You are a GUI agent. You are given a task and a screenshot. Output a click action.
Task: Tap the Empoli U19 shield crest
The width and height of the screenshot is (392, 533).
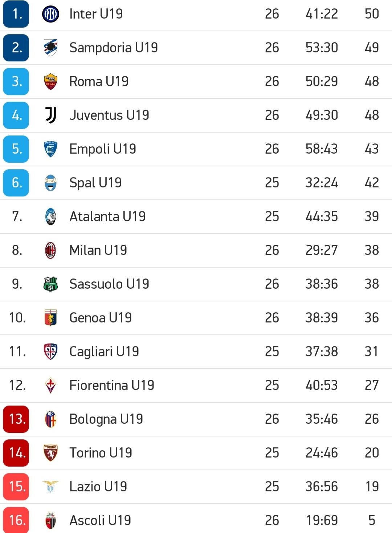(50, 149)
